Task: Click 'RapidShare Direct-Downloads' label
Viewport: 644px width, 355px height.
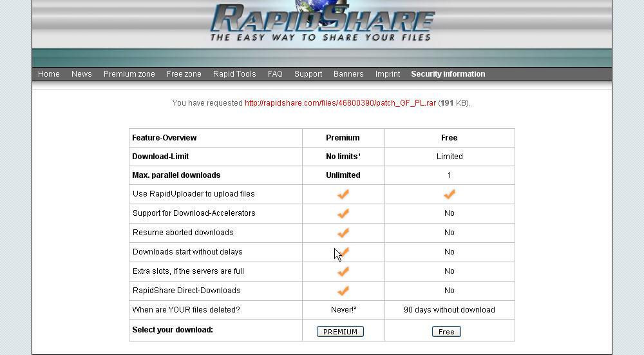Action: point(187,291)
